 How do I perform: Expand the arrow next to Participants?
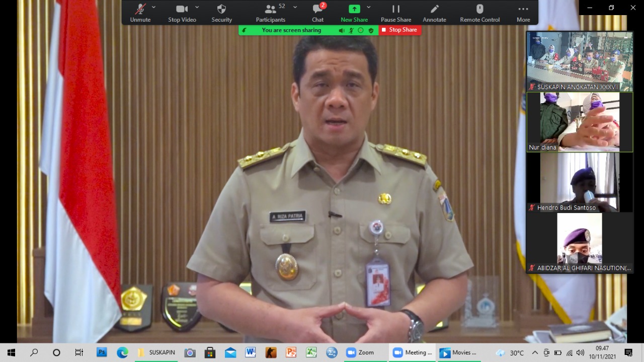295,8
